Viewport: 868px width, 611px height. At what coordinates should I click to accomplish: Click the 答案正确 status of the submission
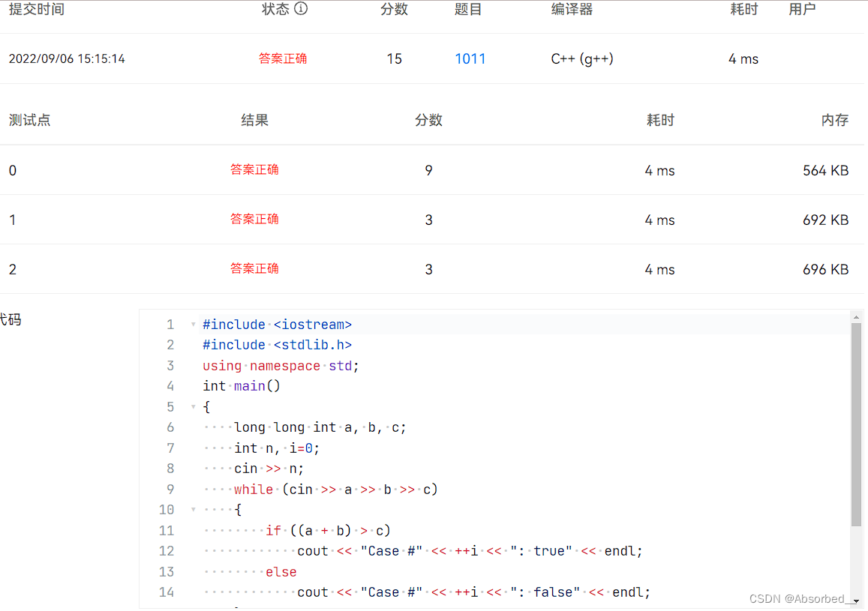pos(283,58)
